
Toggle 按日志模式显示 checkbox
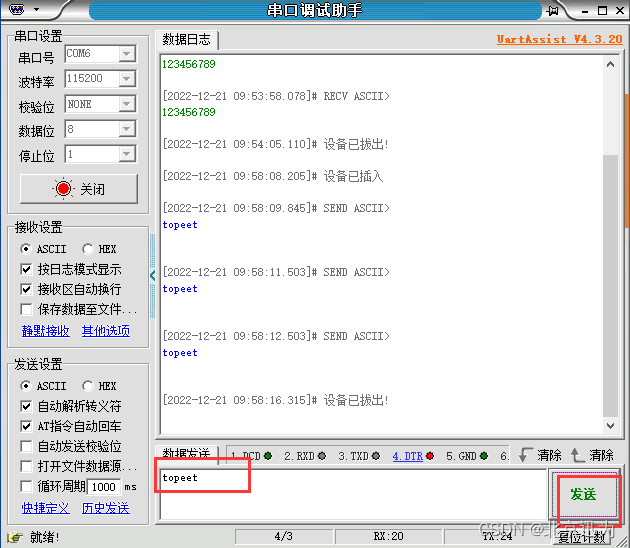[x=26, y=269]
